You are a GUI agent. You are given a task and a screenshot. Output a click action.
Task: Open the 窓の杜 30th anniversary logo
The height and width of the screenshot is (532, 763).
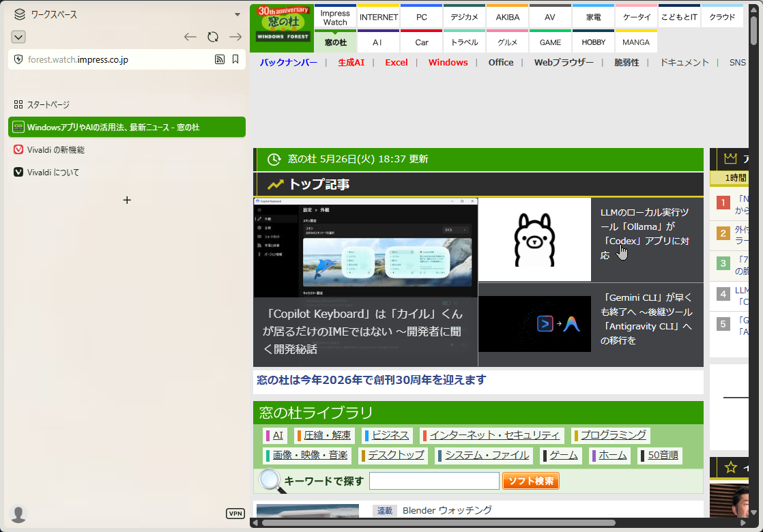283,27
